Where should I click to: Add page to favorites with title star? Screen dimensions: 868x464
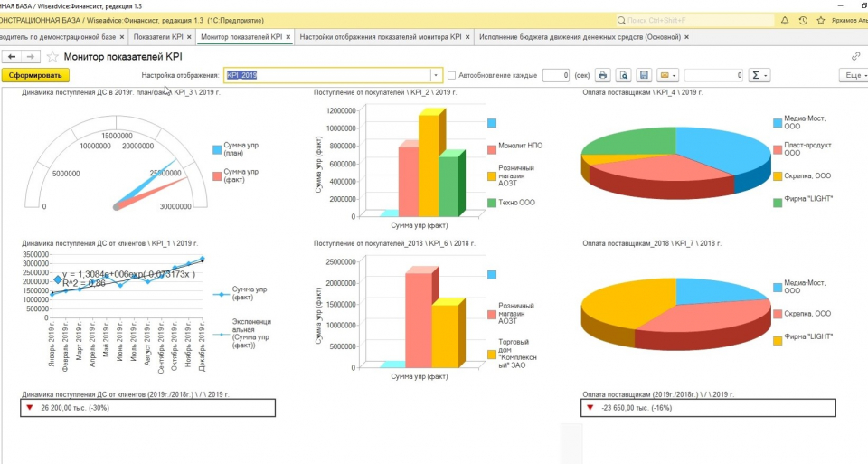point(52,56)
